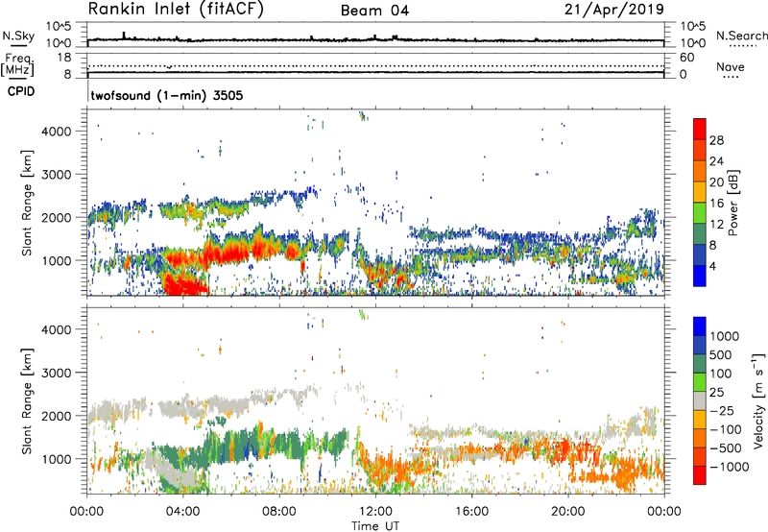Click the 'CPID' label

21,91
